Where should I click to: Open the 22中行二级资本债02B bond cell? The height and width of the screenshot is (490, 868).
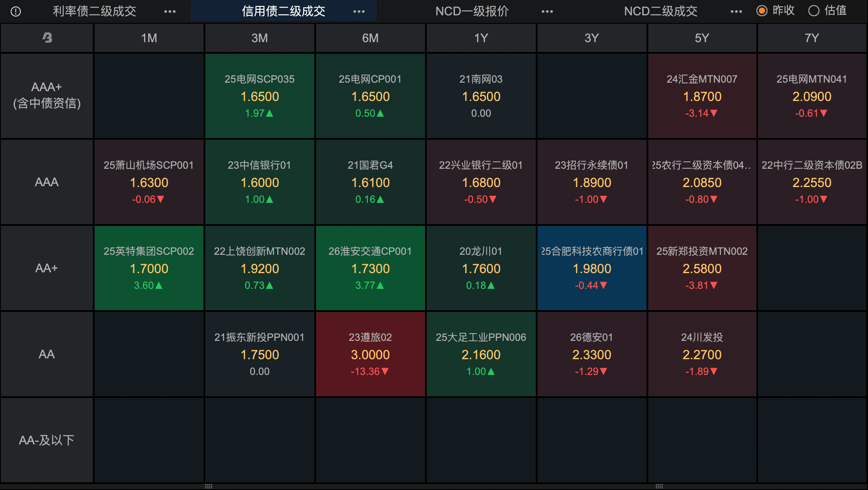click(812, 182)
